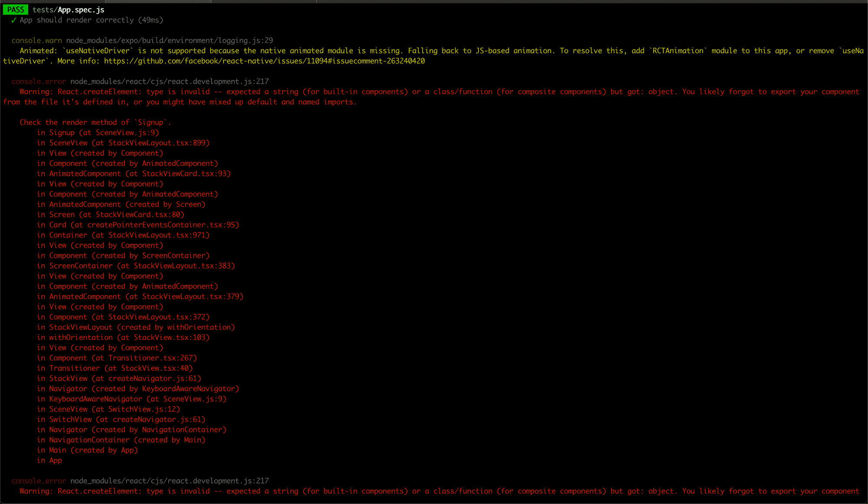Click "in Signup (at SceneView.js:9)" line
Viewport: 868px width, 504px height.
(98, 133)
